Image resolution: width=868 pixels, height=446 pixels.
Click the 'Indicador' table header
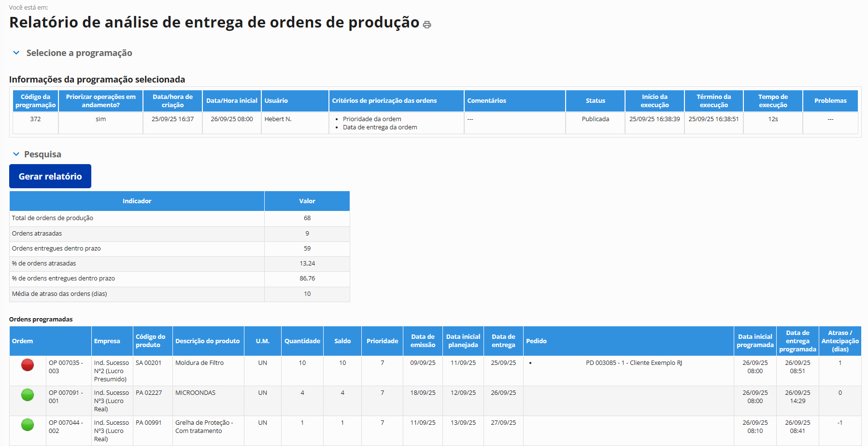tap(137, 201)
